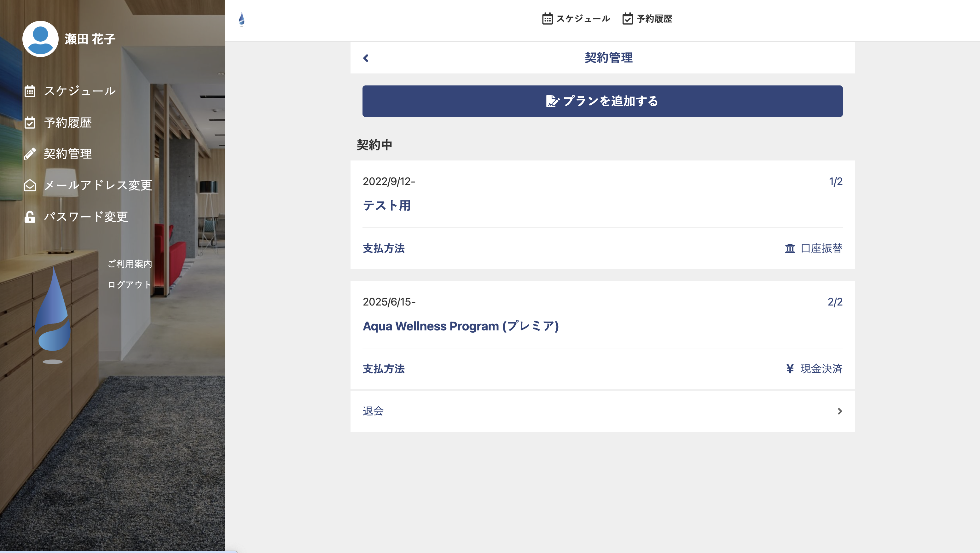980x553 pixels.
Task: Click the 口座振替 payment method text
Action: (821, 248)
